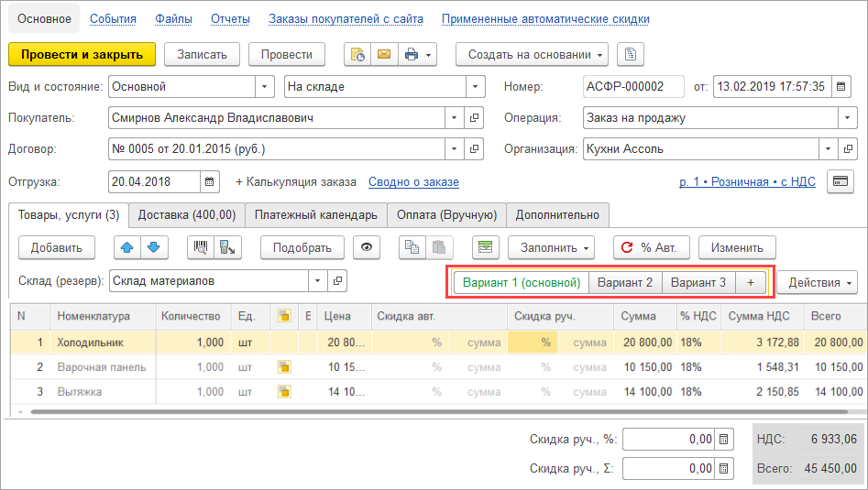Click the printer icon

[x=412, y=54]
